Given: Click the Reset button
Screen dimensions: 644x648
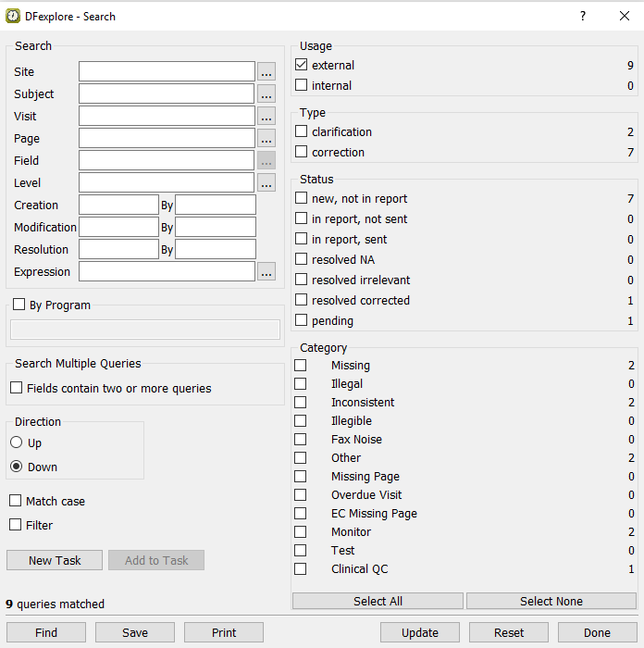Looking at the screenshot, I should pos(509,632).
